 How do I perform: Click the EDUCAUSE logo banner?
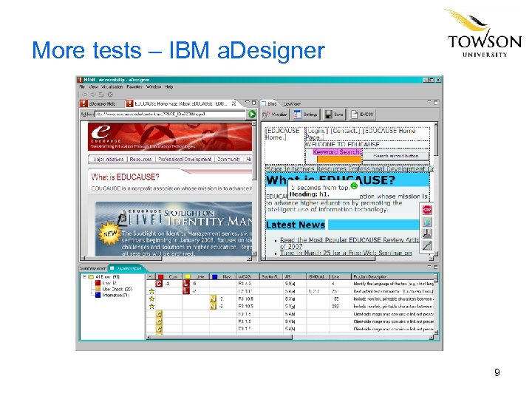point(170,137)
